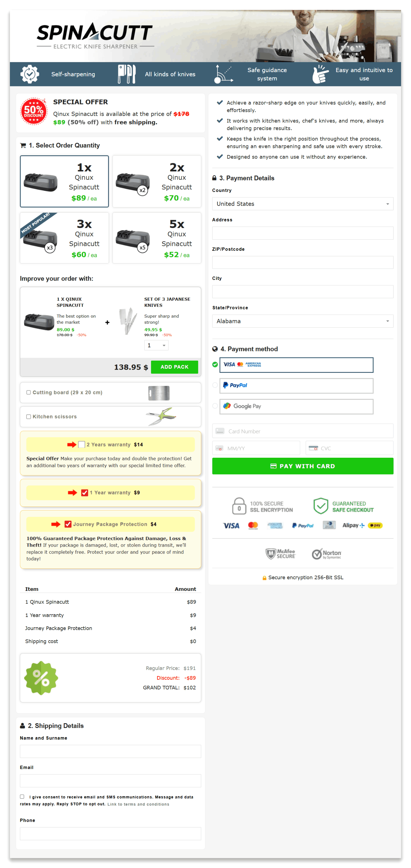Click the ADD PACK button
Viewport: 411px width, 868px height.
click(174, 367)
